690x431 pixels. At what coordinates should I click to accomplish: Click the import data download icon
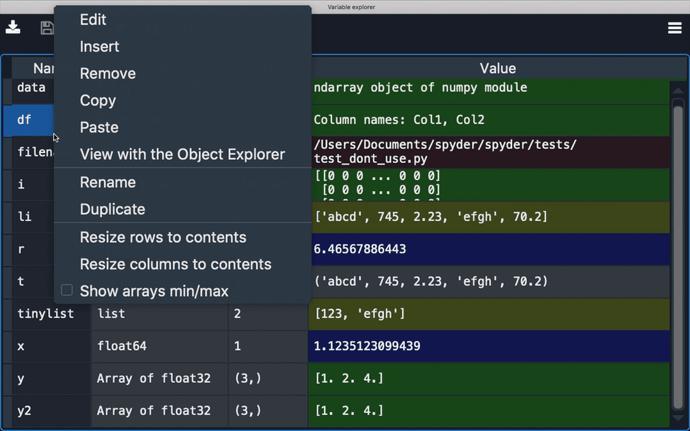click(13, 27)
